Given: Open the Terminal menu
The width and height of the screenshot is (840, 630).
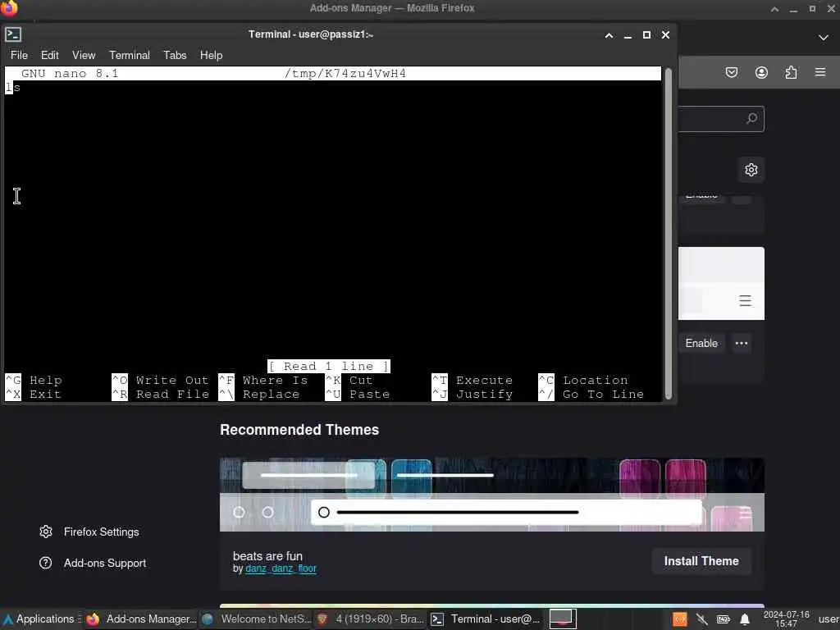Looking at the screenshot, I should click(x=129, y=55).
